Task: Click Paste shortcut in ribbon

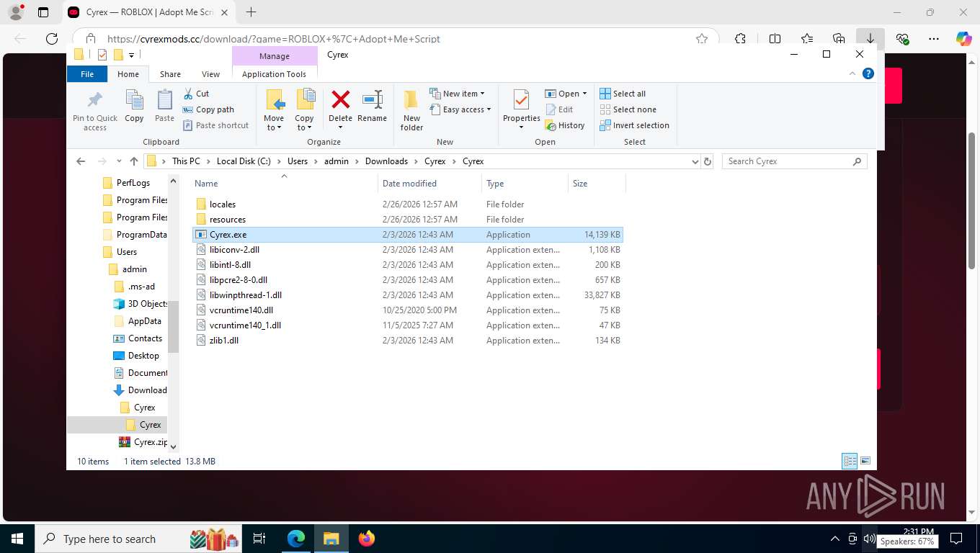Action: click(215, 125)
